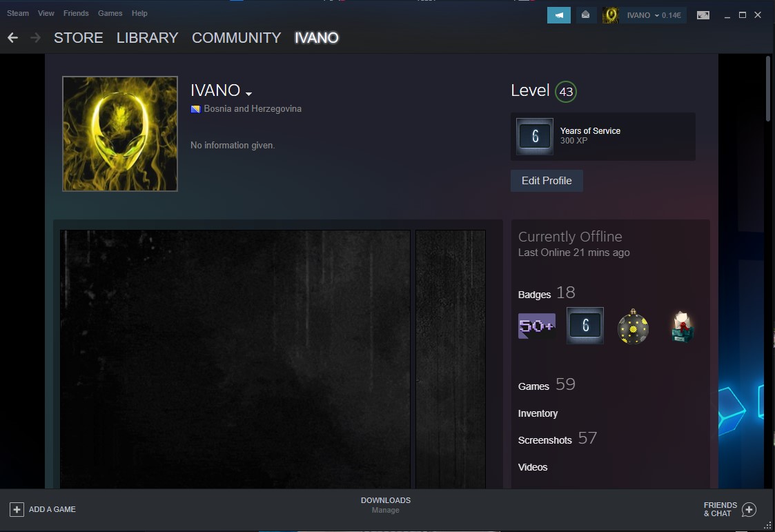The image size is (775, 532).
Task: Click 'No information given.' text
Action: [x=233, y=145]
